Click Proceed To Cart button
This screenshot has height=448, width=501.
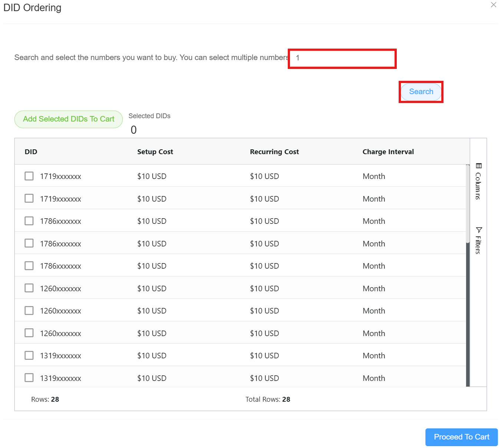461,437
